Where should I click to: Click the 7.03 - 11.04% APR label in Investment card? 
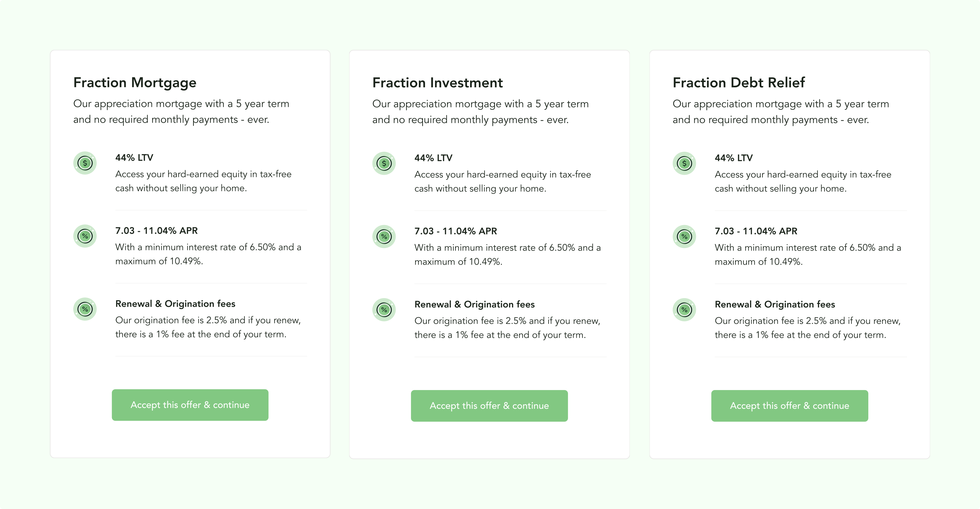pyautogui.click(x=455, y=231)
